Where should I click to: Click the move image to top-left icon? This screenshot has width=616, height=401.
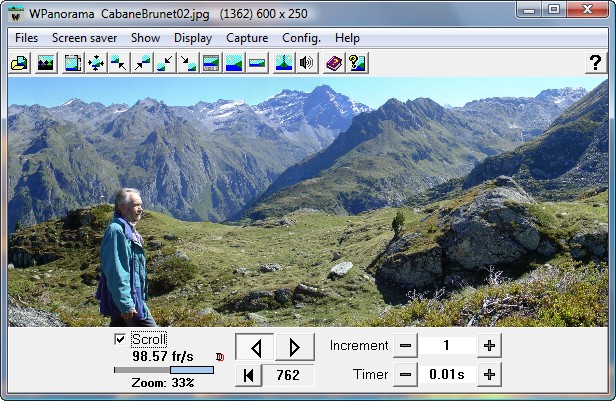tap(119, 63)
